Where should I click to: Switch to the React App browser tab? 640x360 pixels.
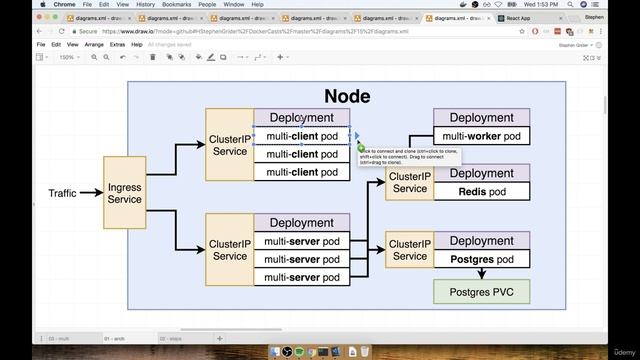click(x=529, y=18)
